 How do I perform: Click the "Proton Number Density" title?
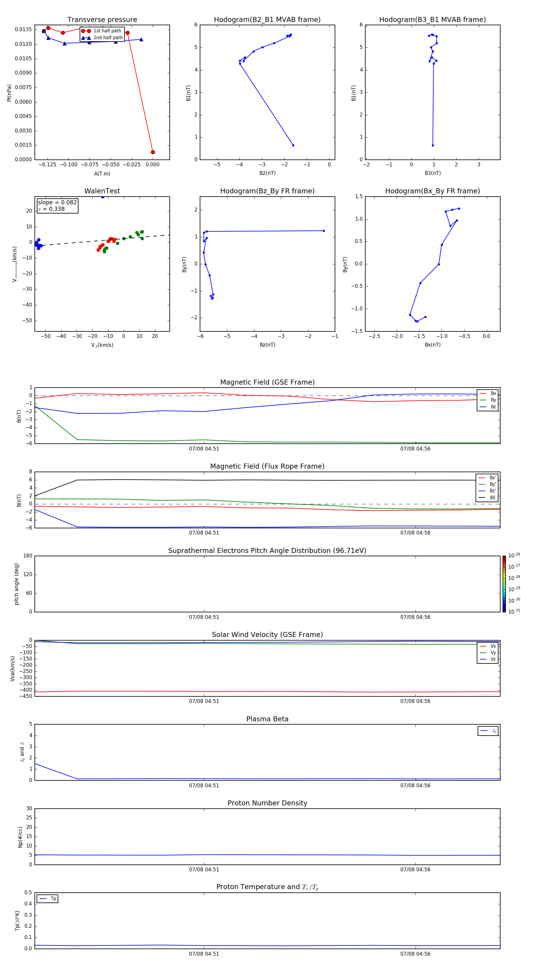coord(267,803)
